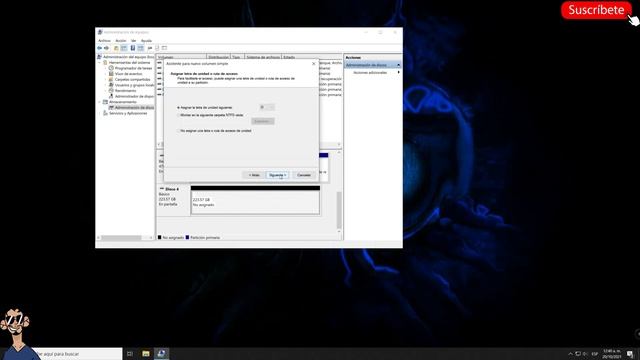Image resolution: width=640 pixels, height=360 pixels.
Task: Open the drive letter dropdown
Action: 267,107
